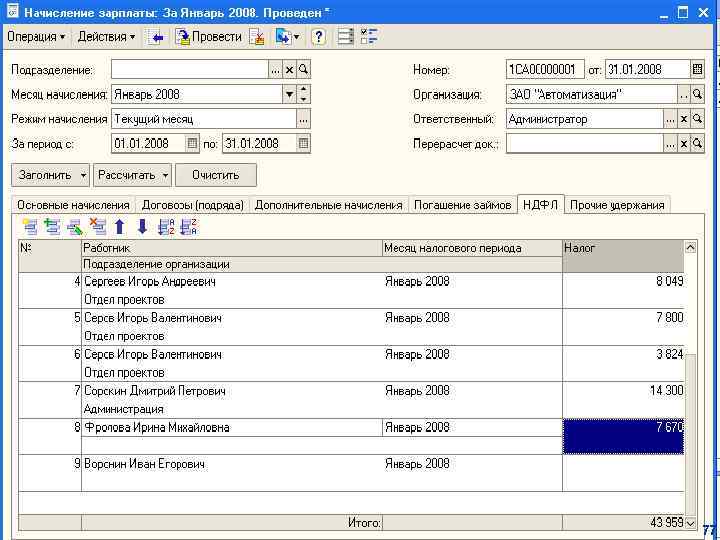The height and width of the screenshot is (540, 720).
Task: Move row up with blue up arrow
Action: pyautogui.click(x=120, y=226)
